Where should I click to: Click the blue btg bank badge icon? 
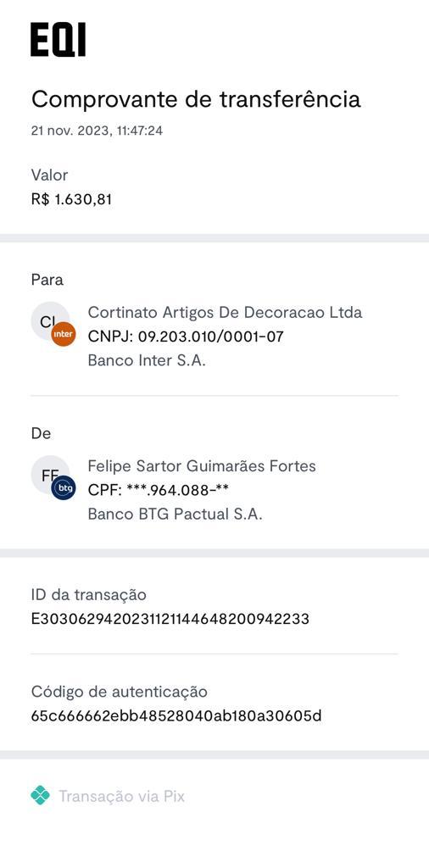(64, 487)
